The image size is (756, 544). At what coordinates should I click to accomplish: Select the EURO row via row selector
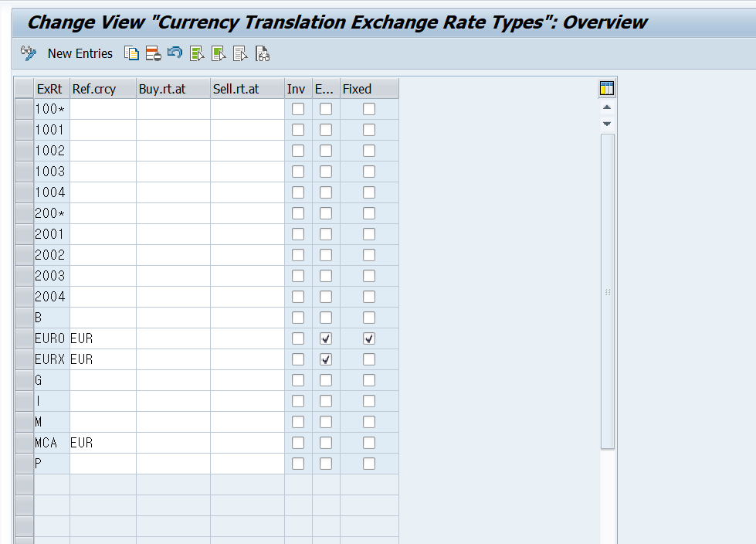tap(24, 338)
